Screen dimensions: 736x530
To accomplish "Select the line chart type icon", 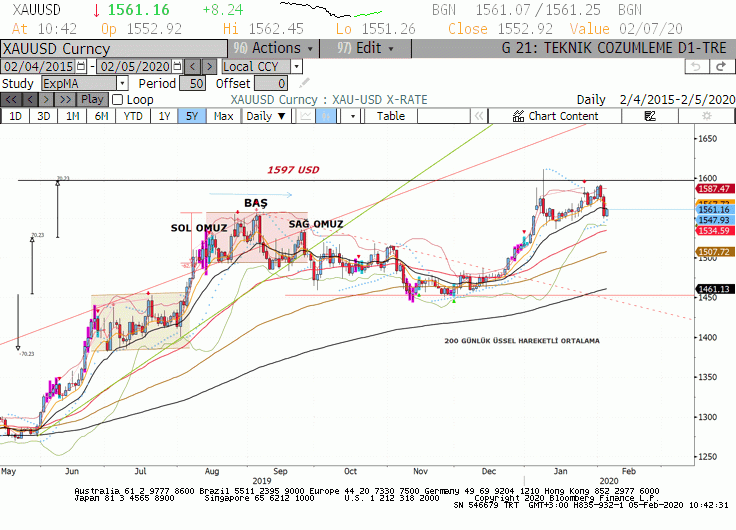I will click(306, 116).
